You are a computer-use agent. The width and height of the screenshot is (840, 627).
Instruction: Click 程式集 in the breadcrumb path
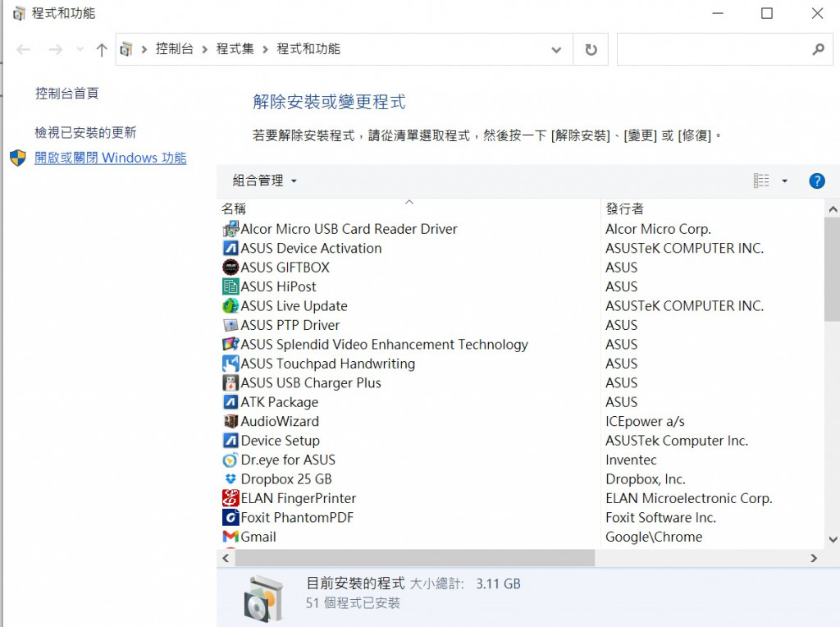[x=235, y=49]
